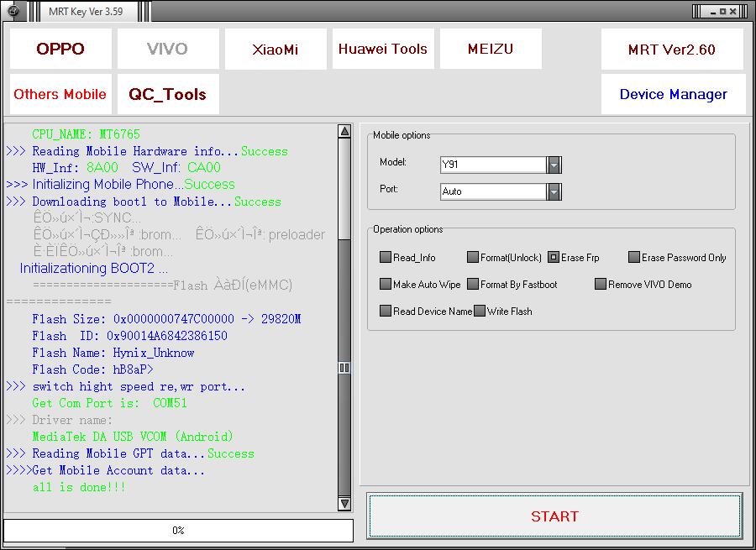Viewport: 756px width, 550px height.
Task: Click the 'all is done!!!' log message
Action: [x=79, y=487]
